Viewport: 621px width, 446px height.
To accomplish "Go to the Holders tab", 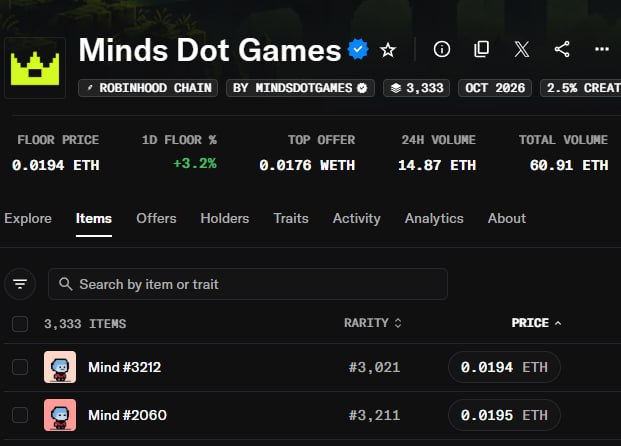I will (x=225, y=219).
